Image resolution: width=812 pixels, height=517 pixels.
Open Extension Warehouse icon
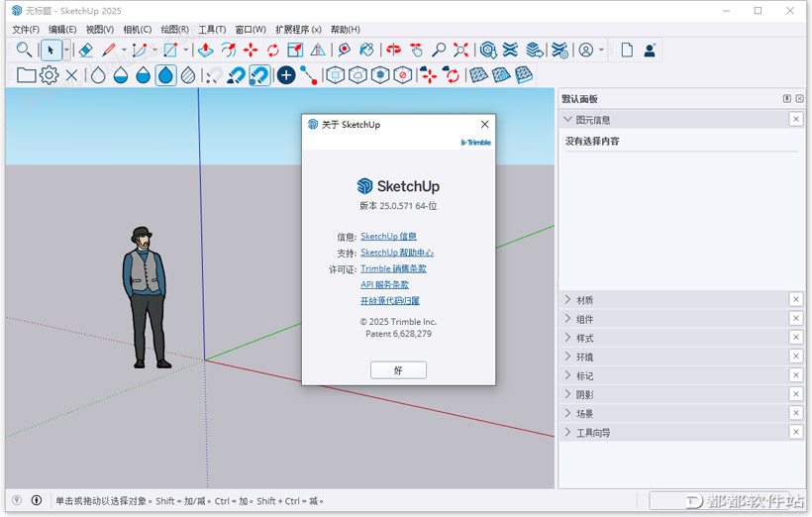(x=510, y=50)
